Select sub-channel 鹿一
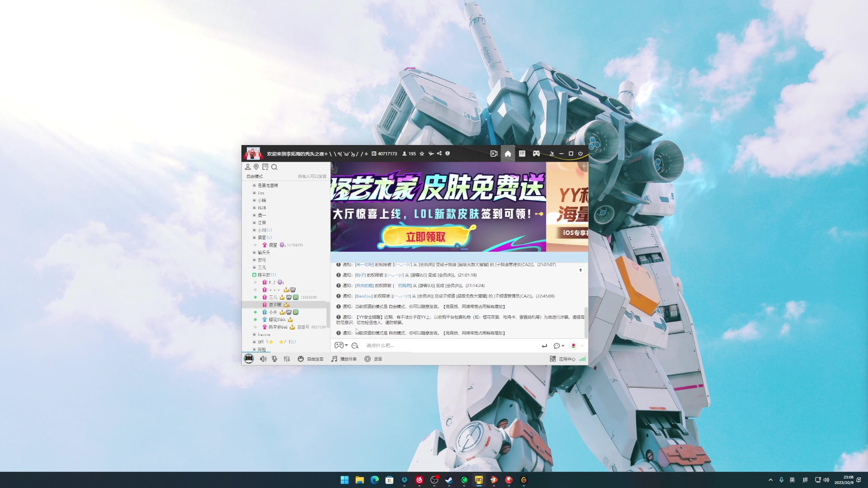868x488 pixels. point(262,215)
